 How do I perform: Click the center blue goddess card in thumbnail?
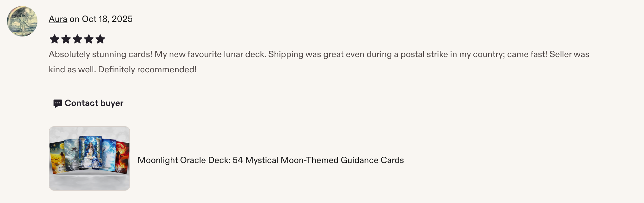pyautogui.click(x=91, y=152)
